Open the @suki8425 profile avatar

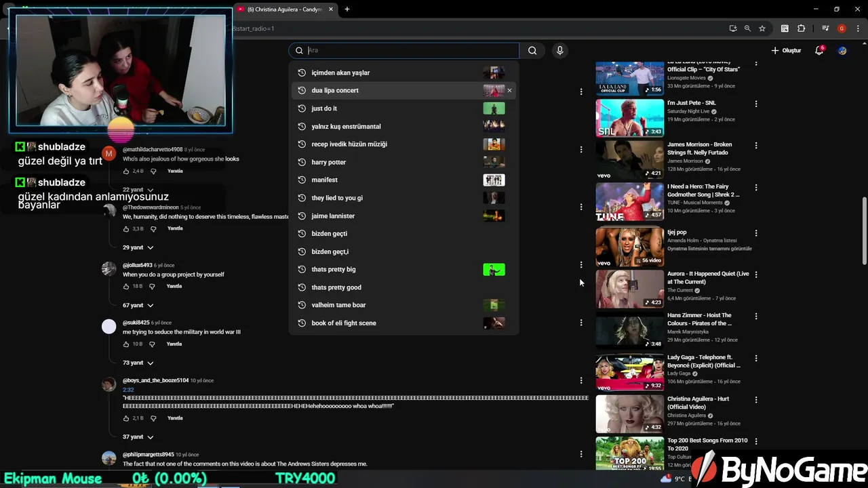[109, 327]
